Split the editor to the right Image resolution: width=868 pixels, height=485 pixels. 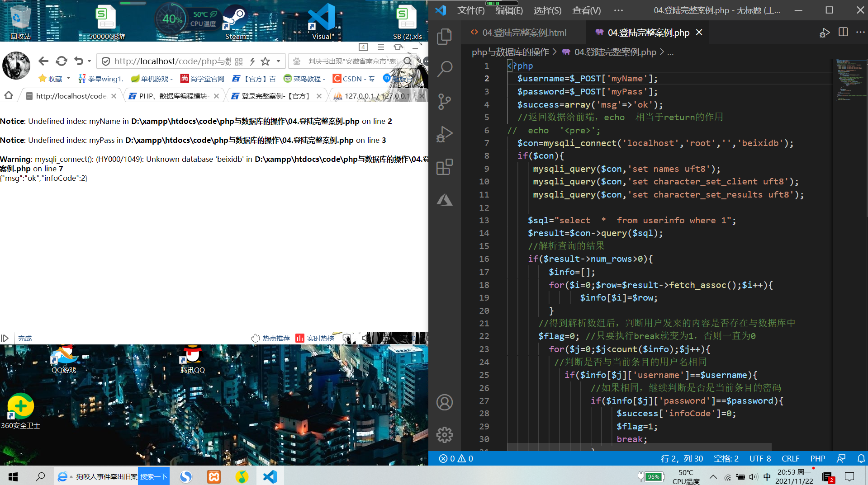843,32
